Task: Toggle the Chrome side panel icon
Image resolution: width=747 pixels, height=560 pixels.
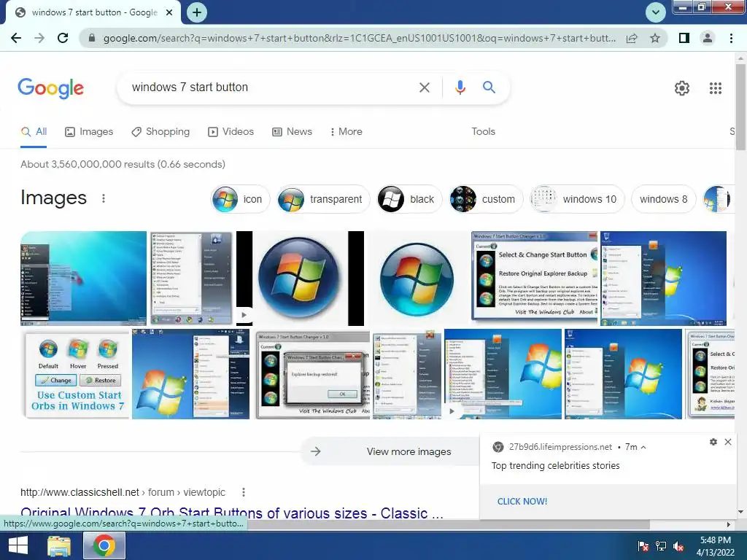Action: [684, 38]
